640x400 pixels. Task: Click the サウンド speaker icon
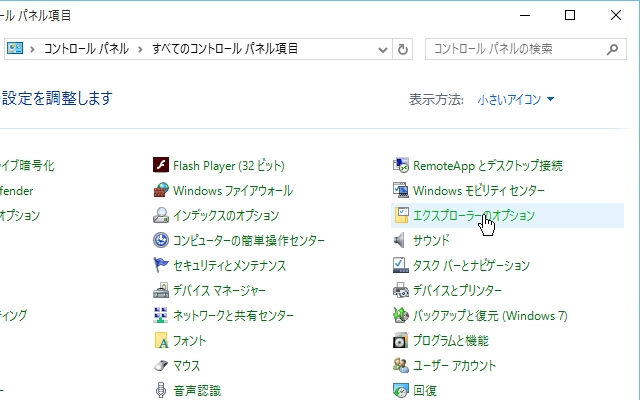[399, 240]
